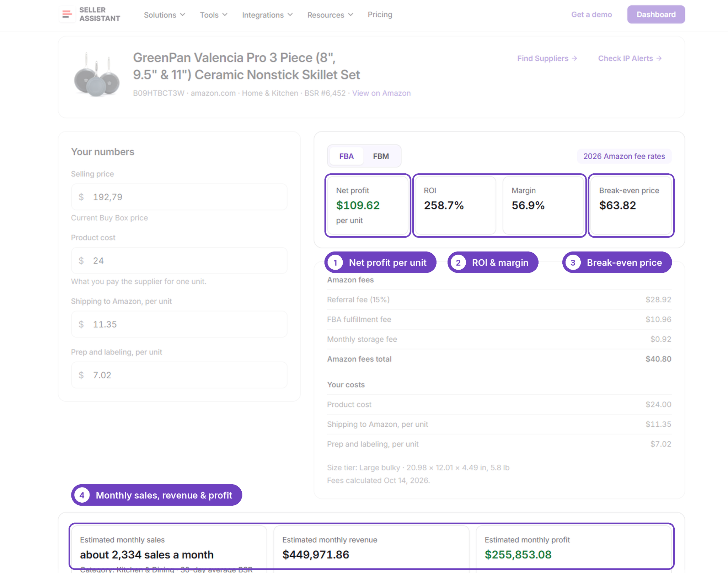Click the FBA fulfillment fee amount $10.96
This screenshot has width=728, height=573.
(x=658, y=319)
